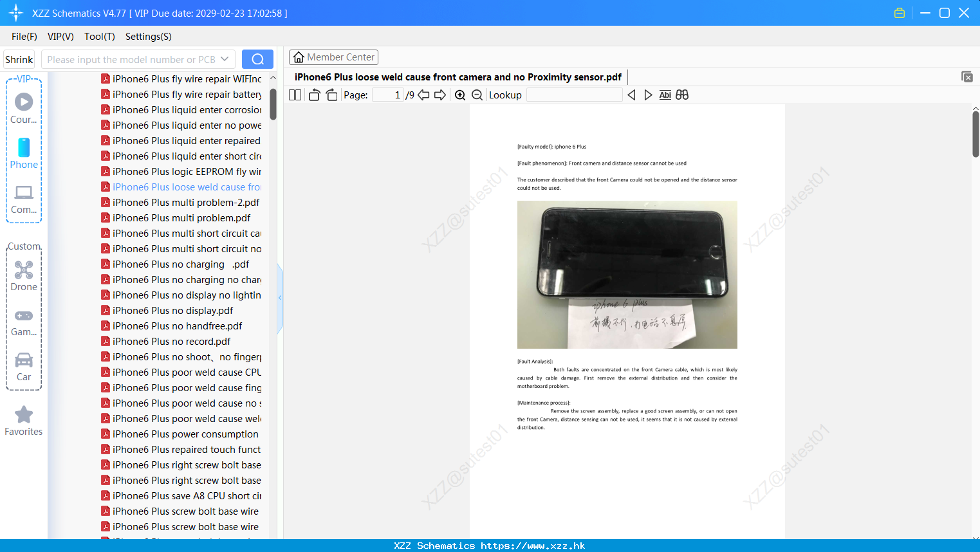Viewport: 980px width, 552px height.
Task: Open Favorites star in sidebar
Action: tap(24, 421)
